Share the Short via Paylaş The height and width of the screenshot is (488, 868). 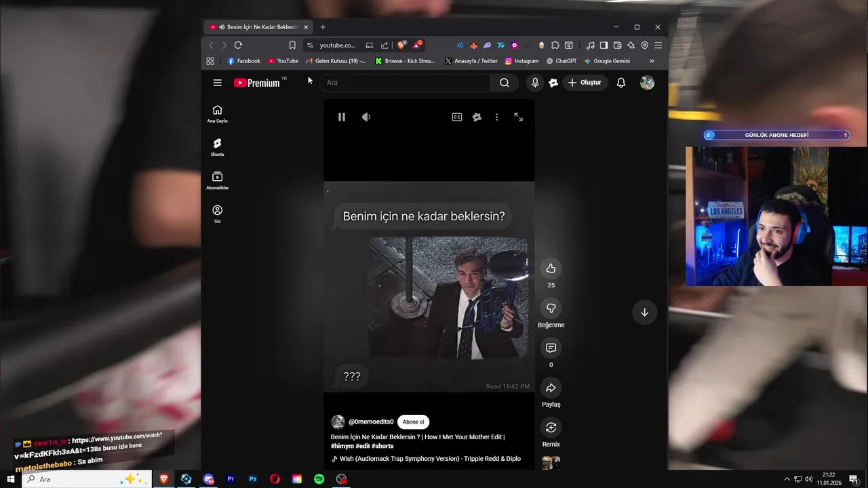[x=551, y=388]
